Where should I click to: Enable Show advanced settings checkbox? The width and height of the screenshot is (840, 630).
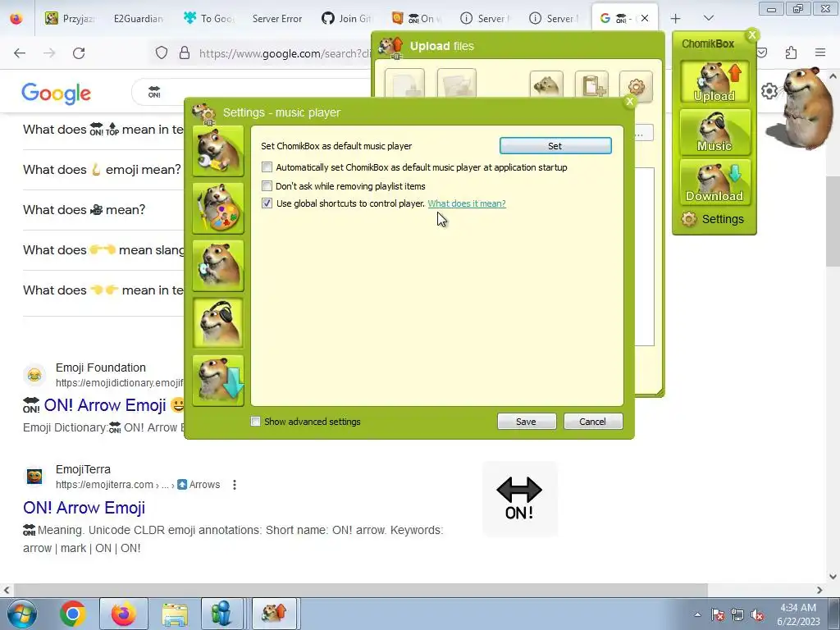click(x=256, y=422)
